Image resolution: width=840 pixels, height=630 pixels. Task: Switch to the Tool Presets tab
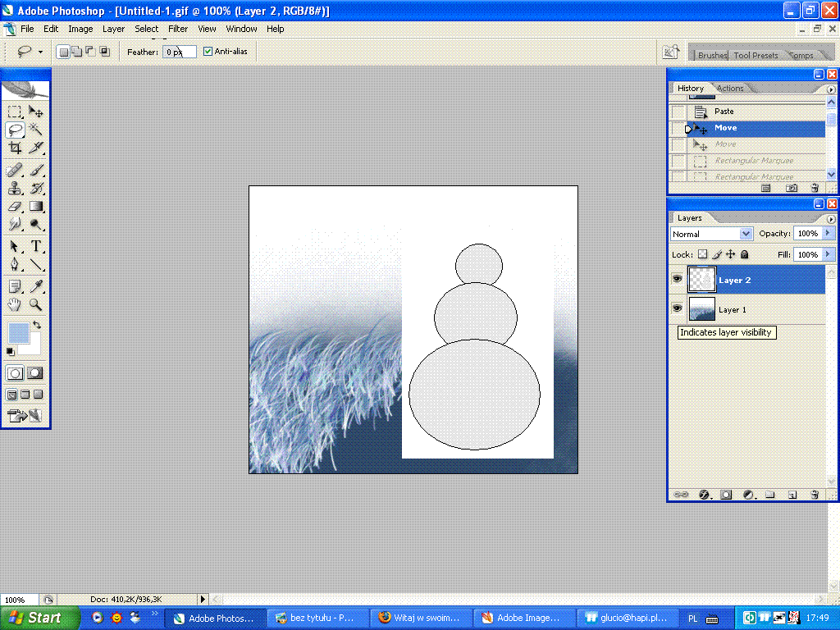tap(756, 55)
